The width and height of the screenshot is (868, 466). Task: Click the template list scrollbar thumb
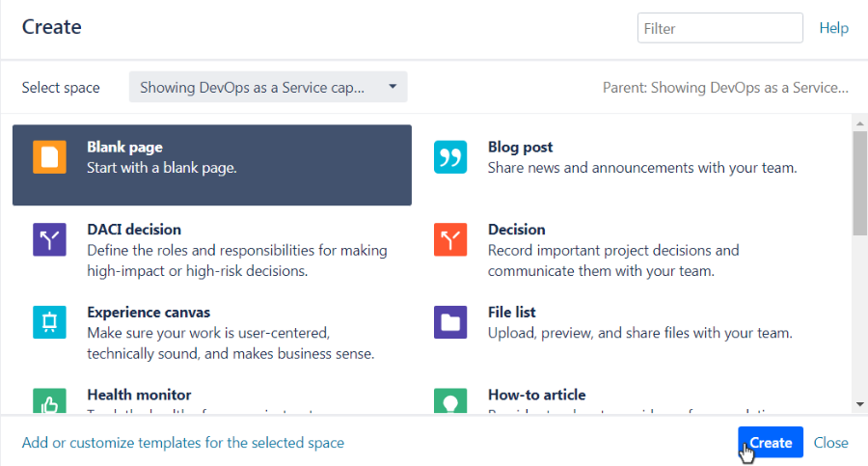859,183
